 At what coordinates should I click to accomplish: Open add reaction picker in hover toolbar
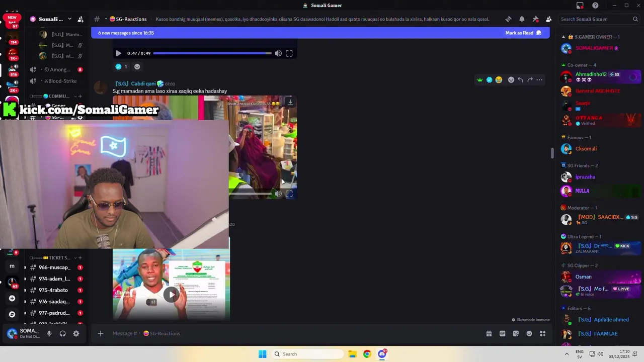click(511, 80)
